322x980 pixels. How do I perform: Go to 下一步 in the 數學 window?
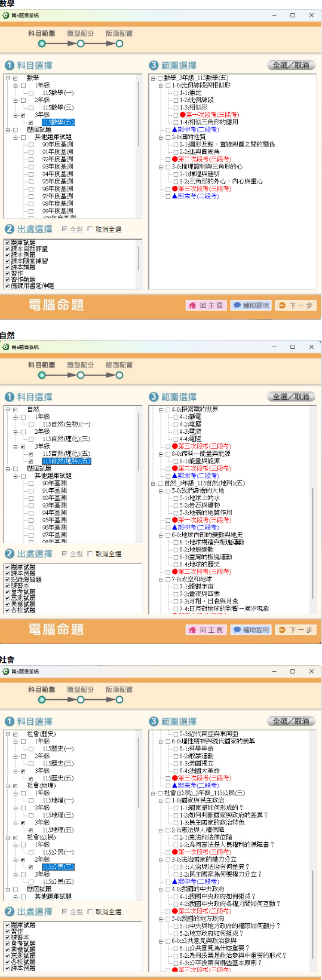[296, 305]
